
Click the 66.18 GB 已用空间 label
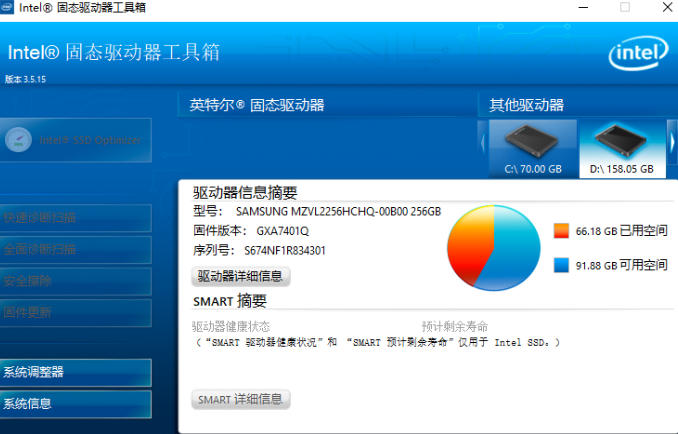point(621,231)
